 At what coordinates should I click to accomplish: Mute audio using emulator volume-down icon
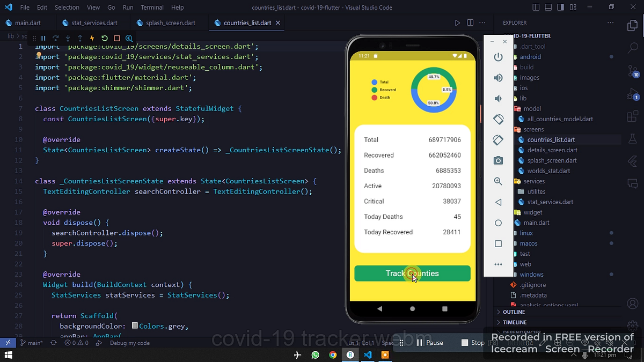click(498, 98)
